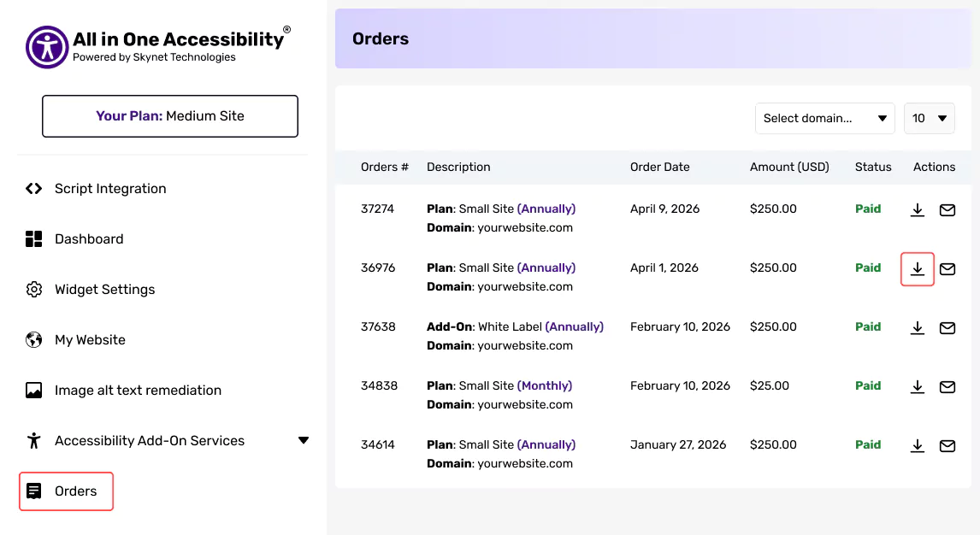Click February 10, 2026 date for order 37638
This screenshot has width=980, height=535.
pos(680,326)
